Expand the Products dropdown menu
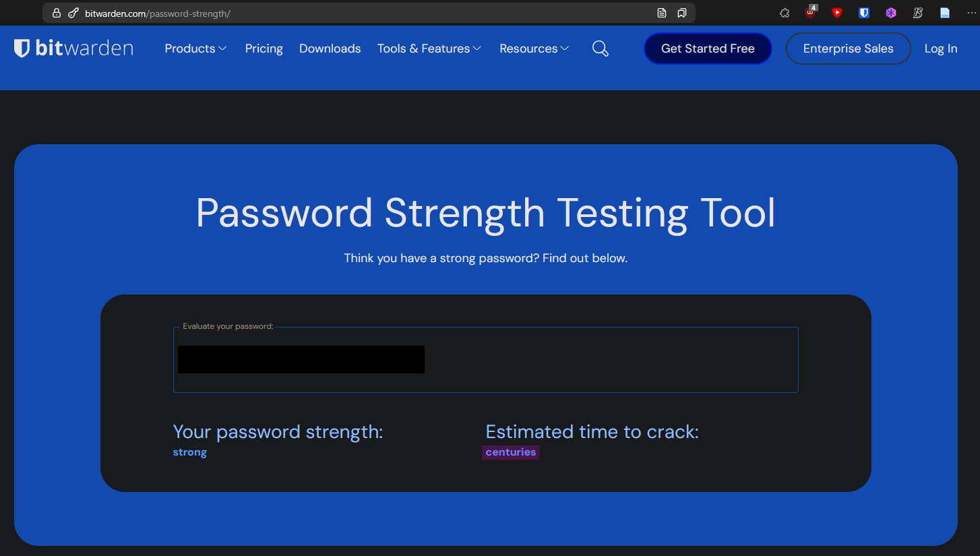 195,49
